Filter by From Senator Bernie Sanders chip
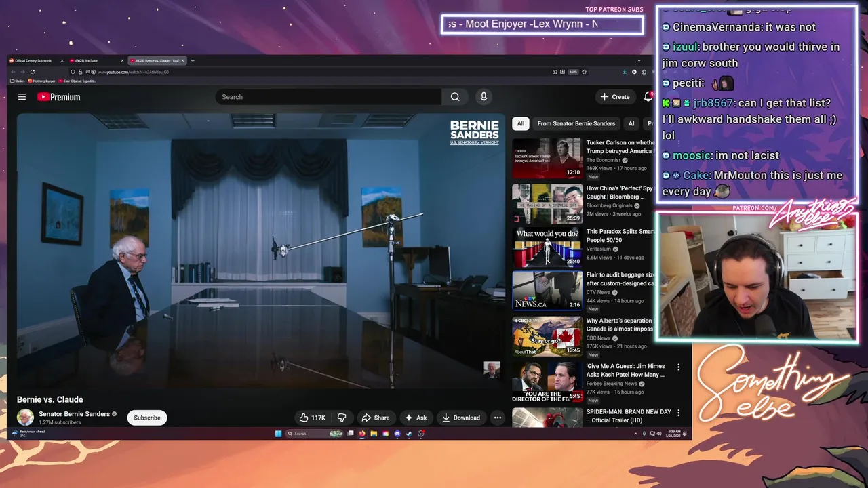The height and width of the screenshot is (488, 868). [x=576, y=123]
